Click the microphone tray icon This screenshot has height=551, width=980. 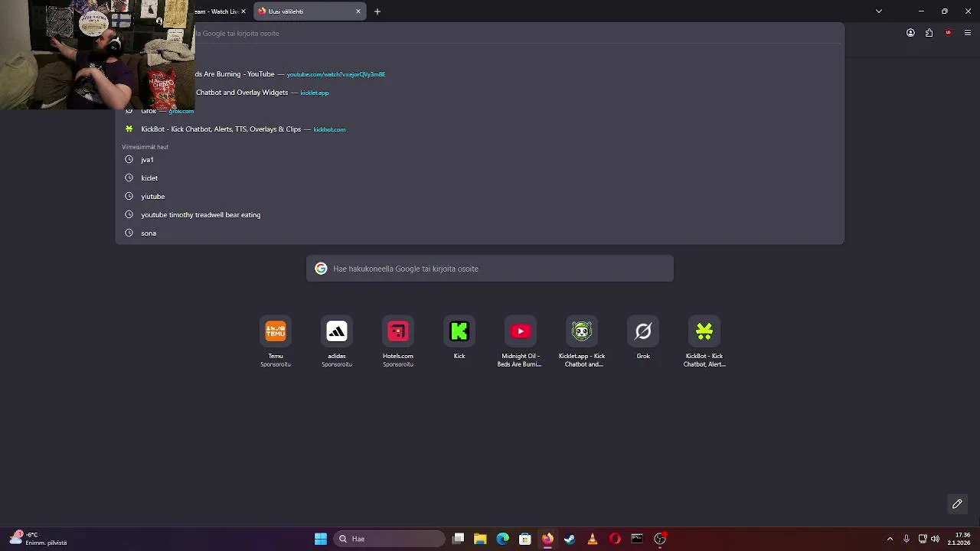pyautogui.click(x=906, y=539)
